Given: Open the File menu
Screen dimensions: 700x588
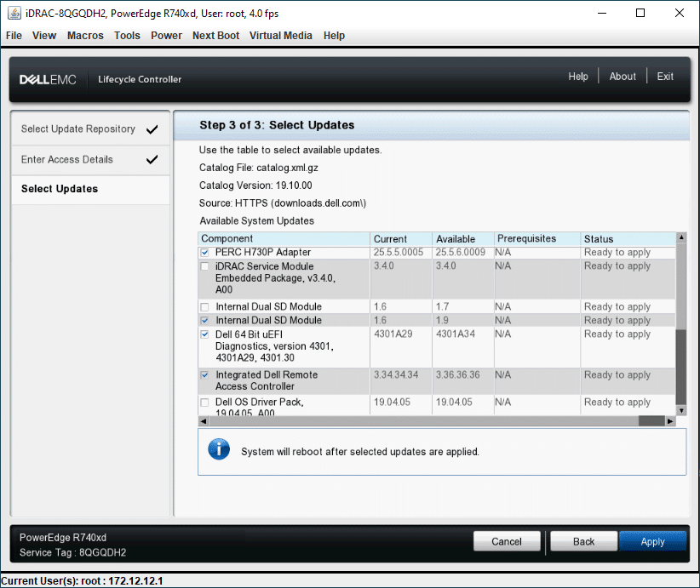Looking at the screenshot, I should point(14,35).
